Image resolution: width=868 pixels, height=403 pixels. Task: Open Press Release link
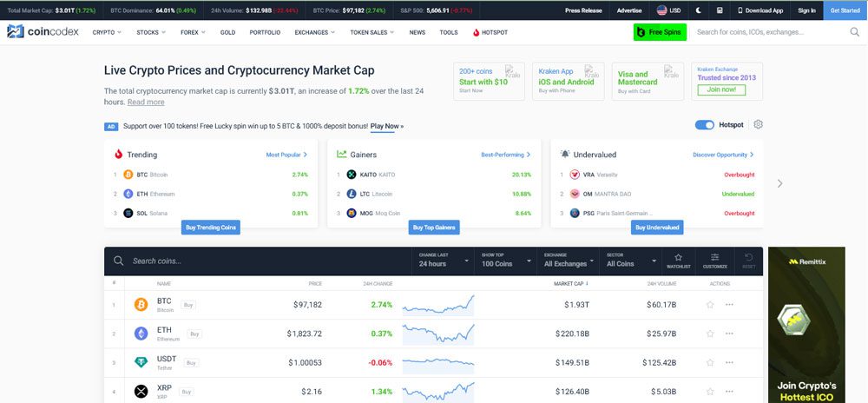tap(583, 10)
